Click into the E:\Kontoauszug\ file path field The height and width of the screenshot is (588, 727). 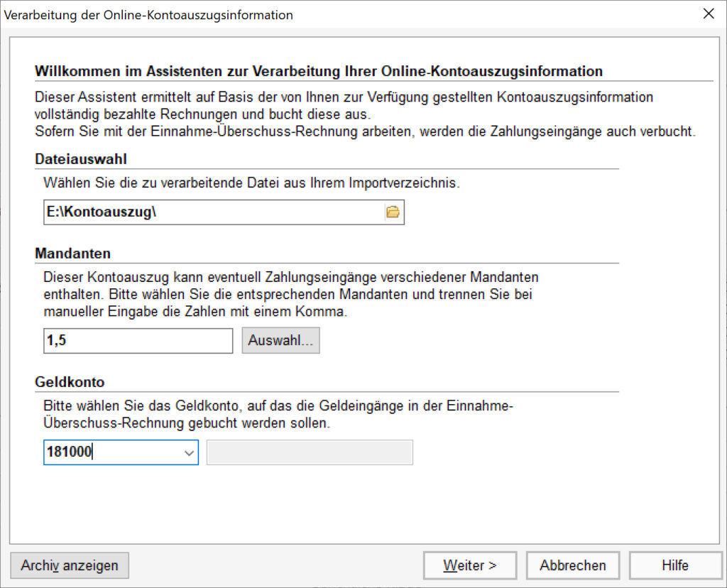(213, 212)
